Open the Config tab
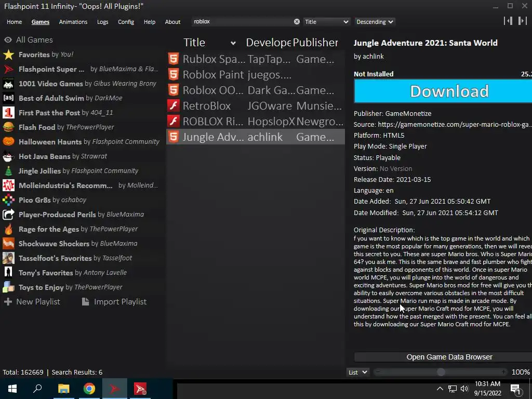 pyautogui.click(x=126, y=22)
